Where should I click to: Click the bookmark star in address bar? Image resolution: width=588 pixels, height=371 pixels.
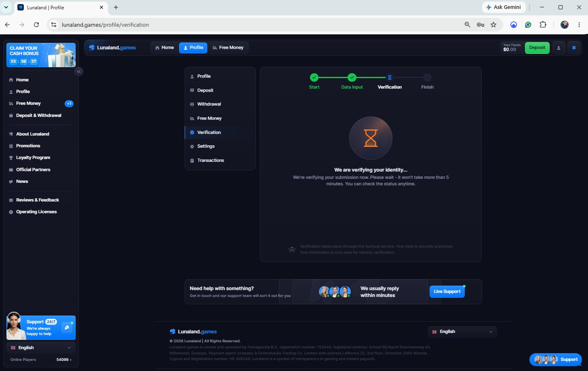(x=493, y=25)
